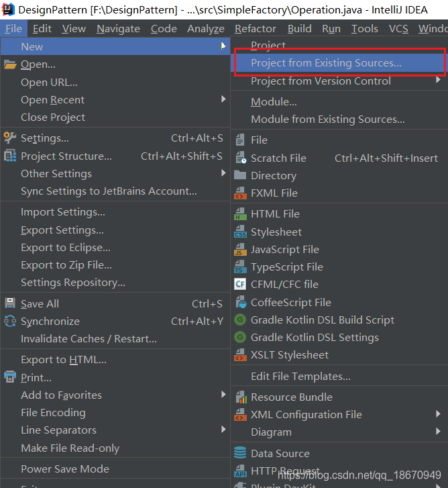
Task: Click the IntelliJ IDEA title bar logo
Action: (x=8, y=9)
